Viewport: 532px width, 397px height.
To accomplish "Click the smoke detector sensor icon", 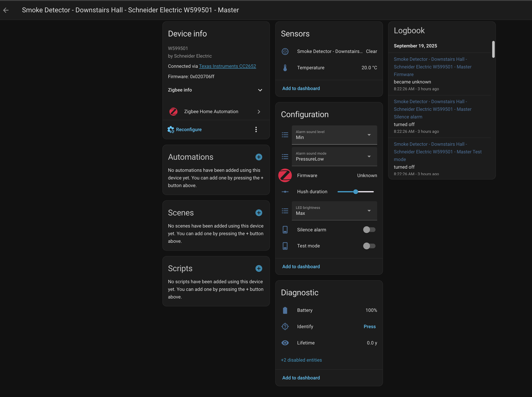I will click(285, 51).
